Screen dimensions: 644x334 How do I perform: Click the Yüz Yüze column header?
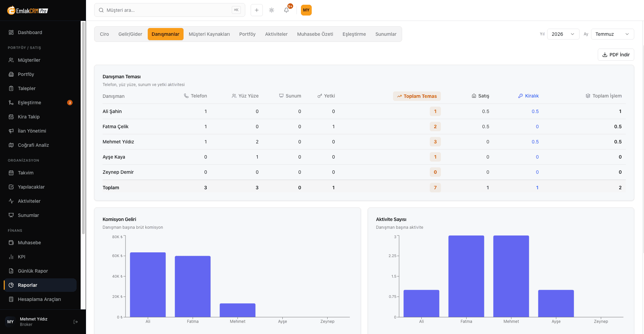click(x=245, y=96)
